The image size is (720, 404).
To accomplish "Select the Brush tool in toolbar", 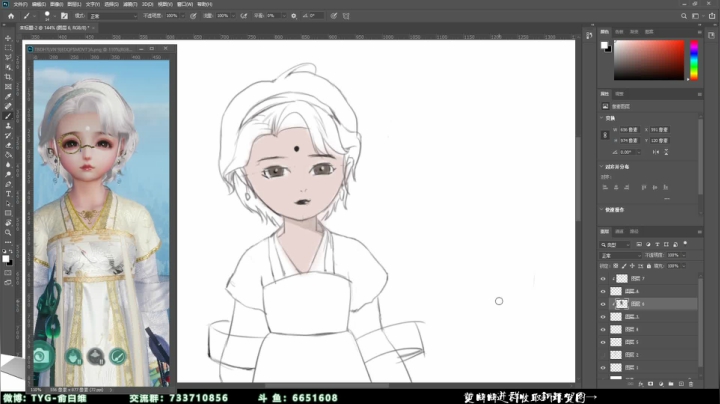I will (x=8, y=116).
